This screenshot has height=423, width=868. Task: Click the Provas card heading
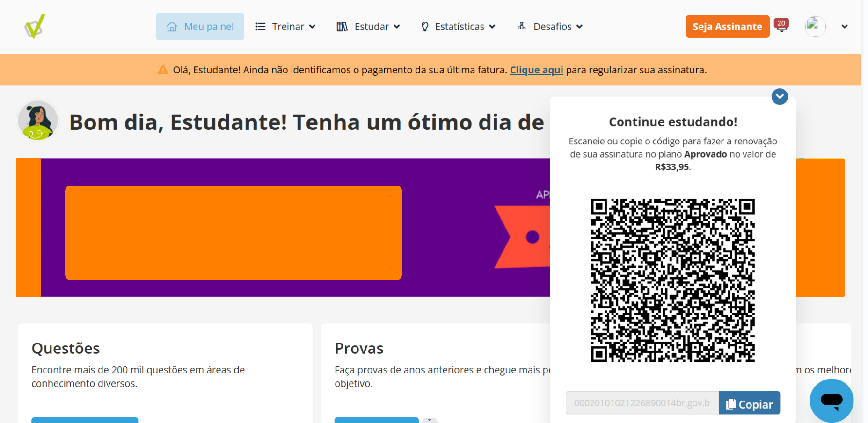[x=359, y=348]
